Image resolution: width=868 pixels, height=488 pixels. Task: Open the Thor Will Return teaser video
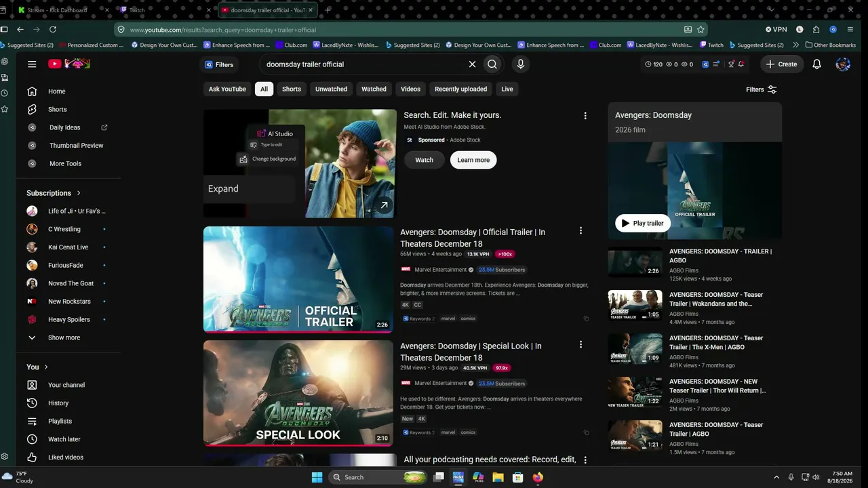click(717, 386)
